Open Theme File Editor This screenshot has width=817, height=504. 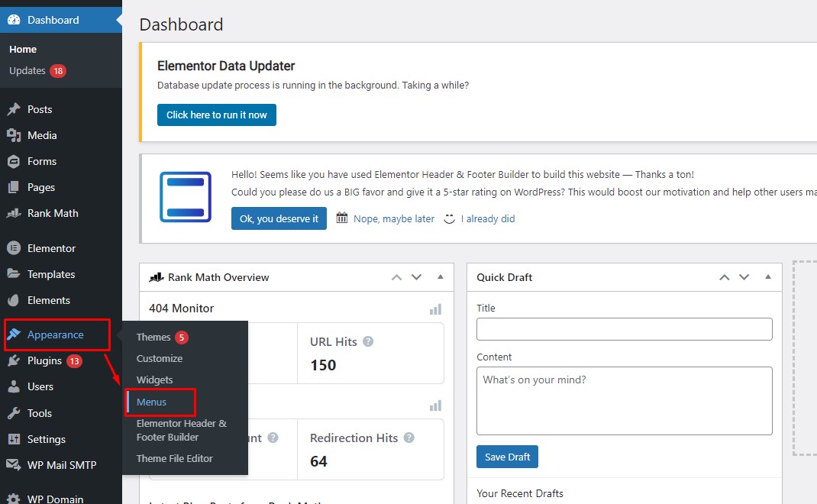(175, 459)
